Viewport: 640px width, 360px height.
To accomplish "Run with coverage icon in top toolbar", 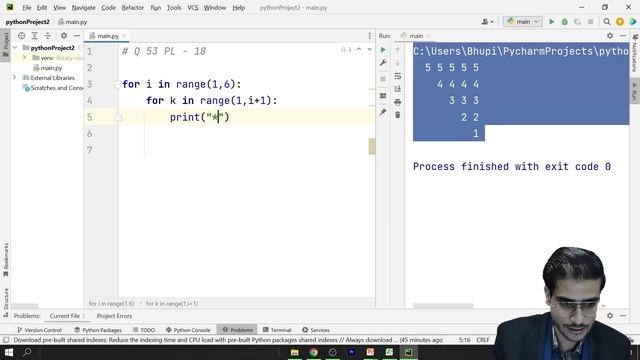I will pos(577,22).
